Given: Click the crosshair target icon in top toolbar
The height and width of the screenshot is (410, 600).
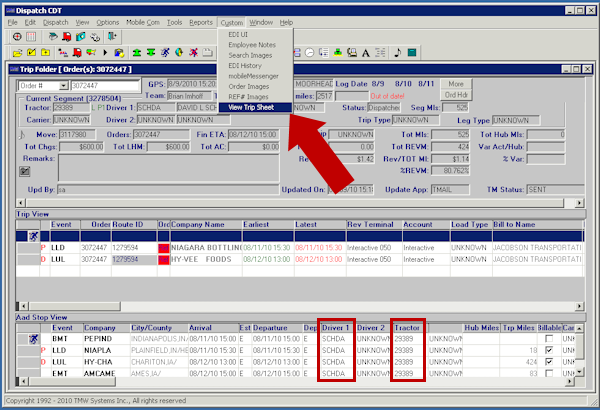Looking at the screenshot, I should [x=18, y=36].
